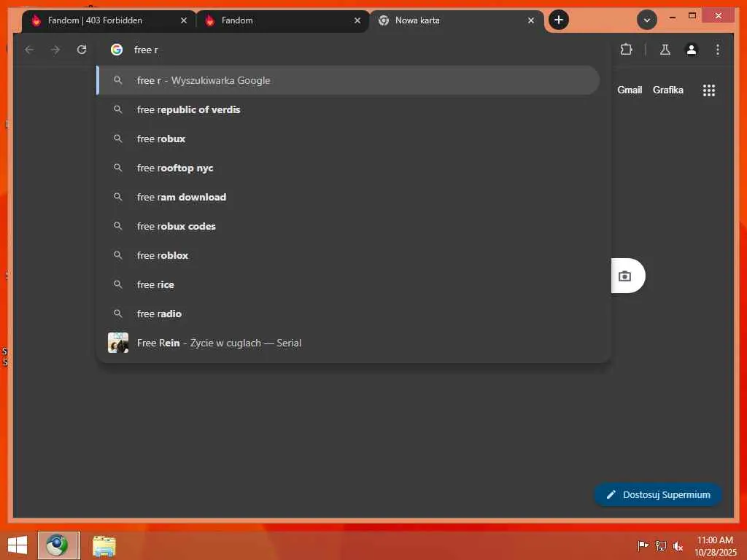Open a new tab with plus button
Image resolution: width=747 pixels, height=560 pixels.
558,20
